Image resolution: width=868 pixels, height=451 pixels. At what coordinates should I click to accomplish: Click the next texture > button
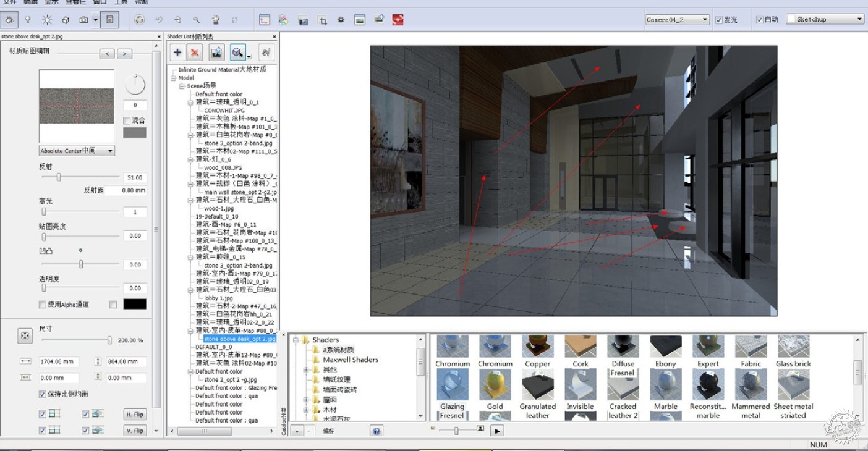point(125,54)
